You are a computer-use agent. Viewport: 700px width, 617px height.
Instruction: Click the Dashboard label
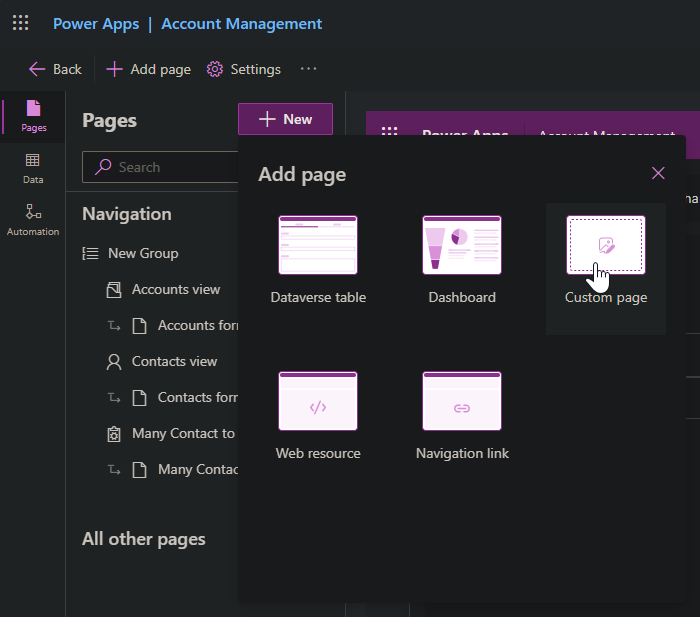click(462, 297)
